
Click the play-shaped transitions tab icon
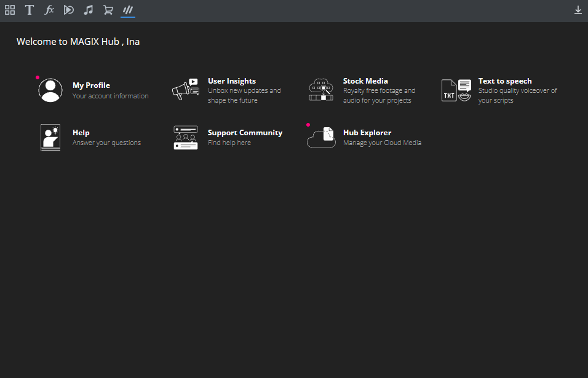69,10
